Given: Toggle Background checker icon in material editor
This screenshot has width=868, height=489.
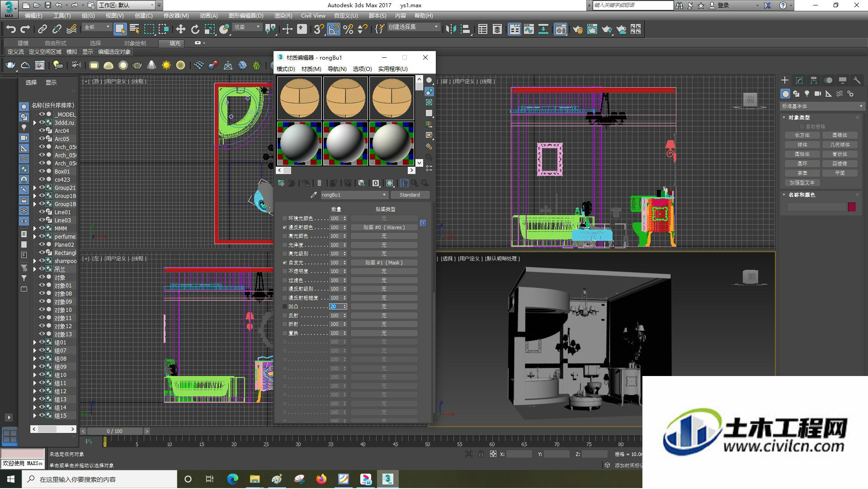Looking at the screenshot, I should coord(429,103).
